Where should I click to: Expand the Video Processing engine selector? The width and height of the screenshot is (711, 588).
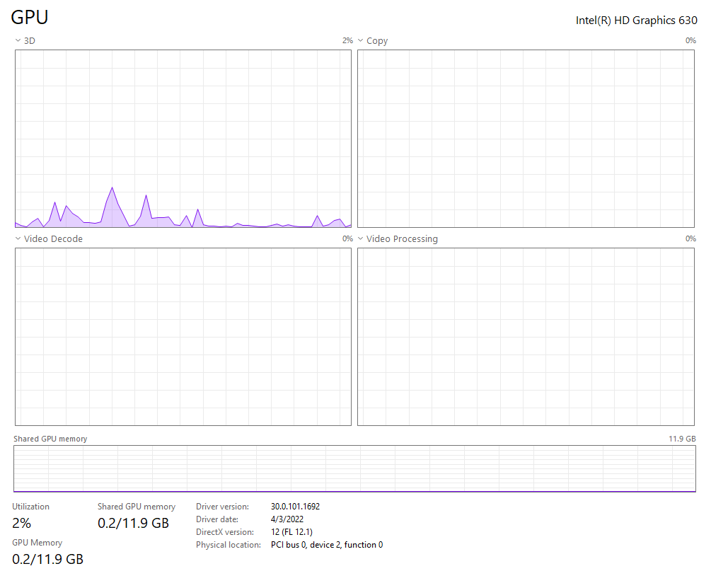click(x=396, y=239)
